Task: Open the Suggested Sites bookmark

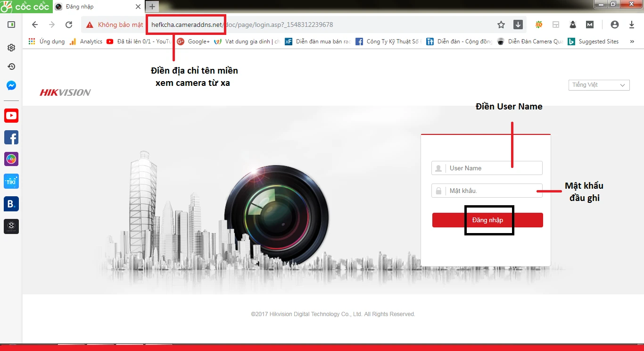Action: pyautogui.click(x=593, y=42)
